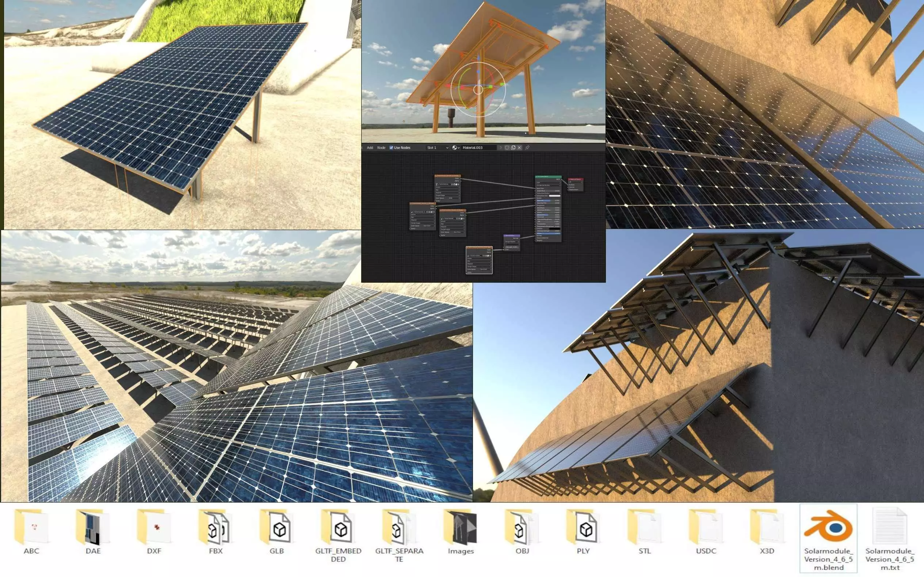
Task: Open the GLB folder
Action: (x=277, y=532)
